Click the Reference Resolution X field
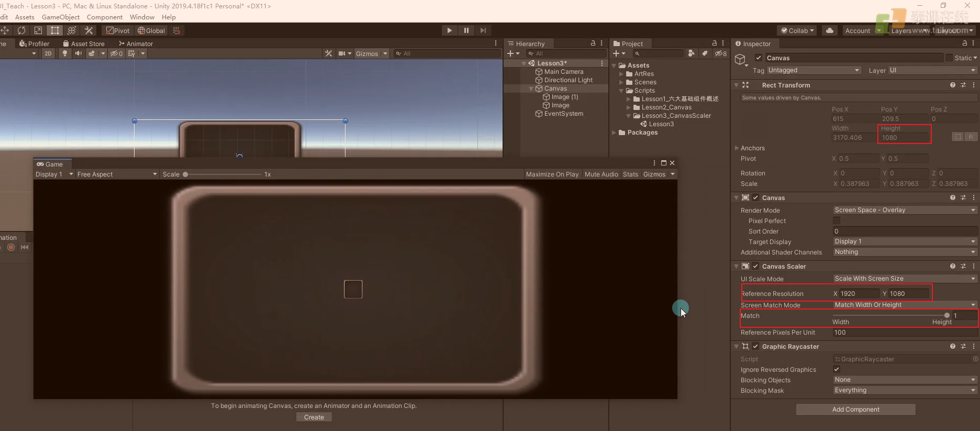The width and height of the screenshot is (980, 431). tap(859, 294)
